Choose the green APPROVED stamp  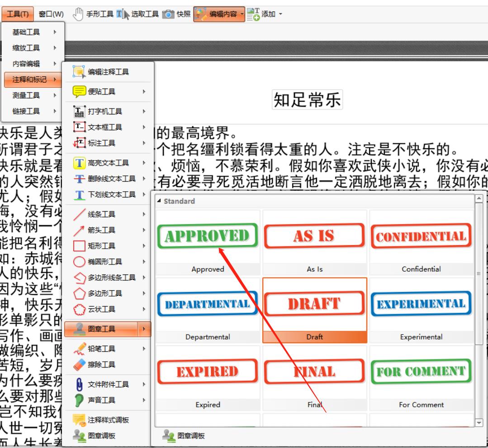pos(208,236)
